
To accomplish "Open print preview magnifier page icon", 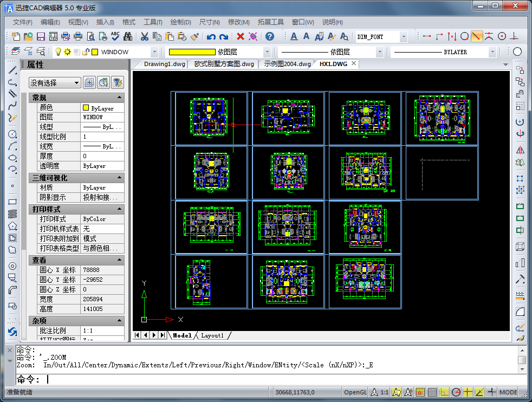I will [90, 36].
